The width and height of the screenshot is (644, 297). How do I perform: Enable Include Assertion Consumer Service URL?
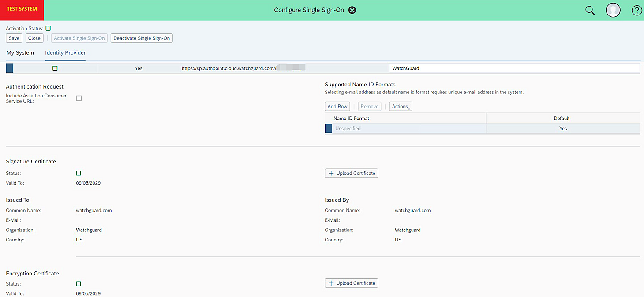point(79,98)
